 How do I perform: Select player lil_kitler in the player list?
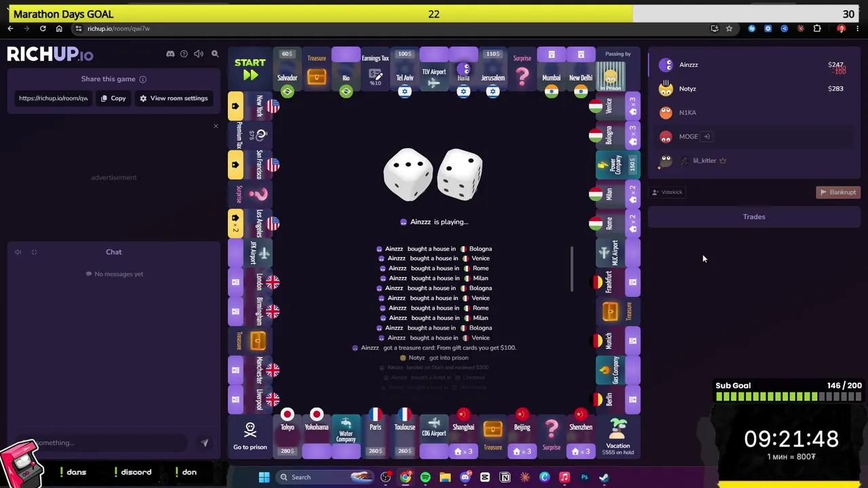pos(754,161)
